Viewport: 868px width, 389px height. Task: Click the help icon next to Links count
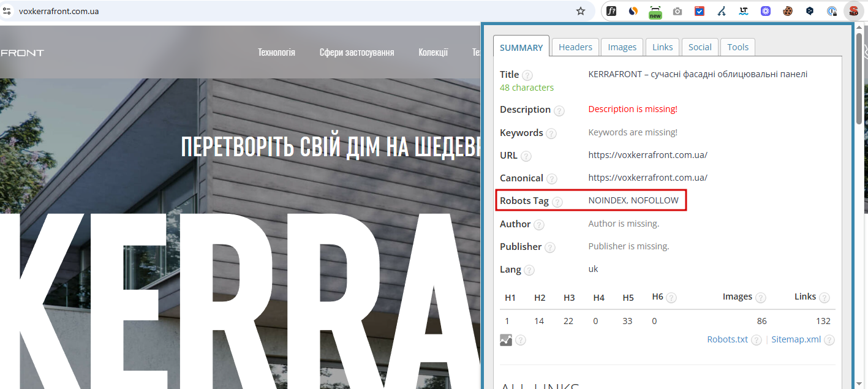tap(825, 298)
